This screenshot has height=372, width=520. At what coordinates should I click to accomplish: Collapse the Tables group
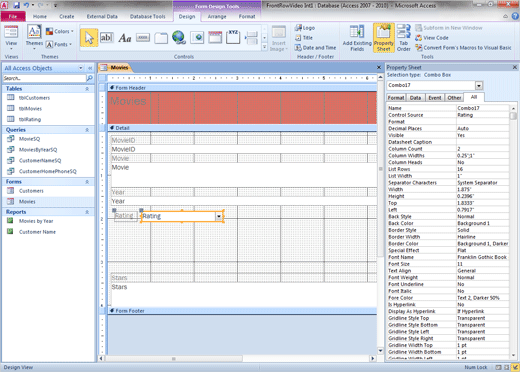click(87, 89)
